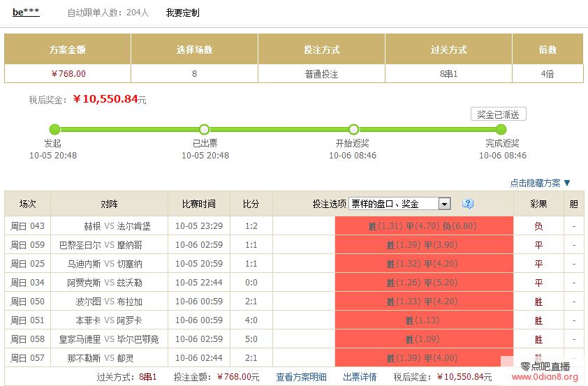This screenshot has height=386, width=588.
Task: Click the 完成返奖 timeline node
Action: [x=501, y=129]
